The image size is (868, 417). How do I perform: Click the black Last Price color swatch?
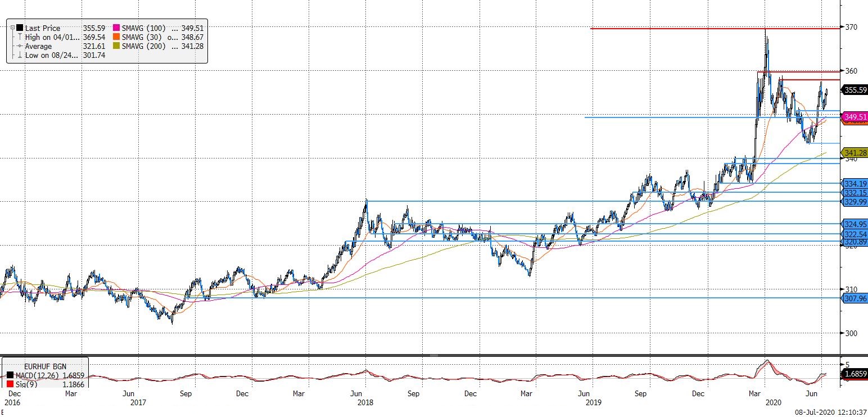click(x=20, y=28)
